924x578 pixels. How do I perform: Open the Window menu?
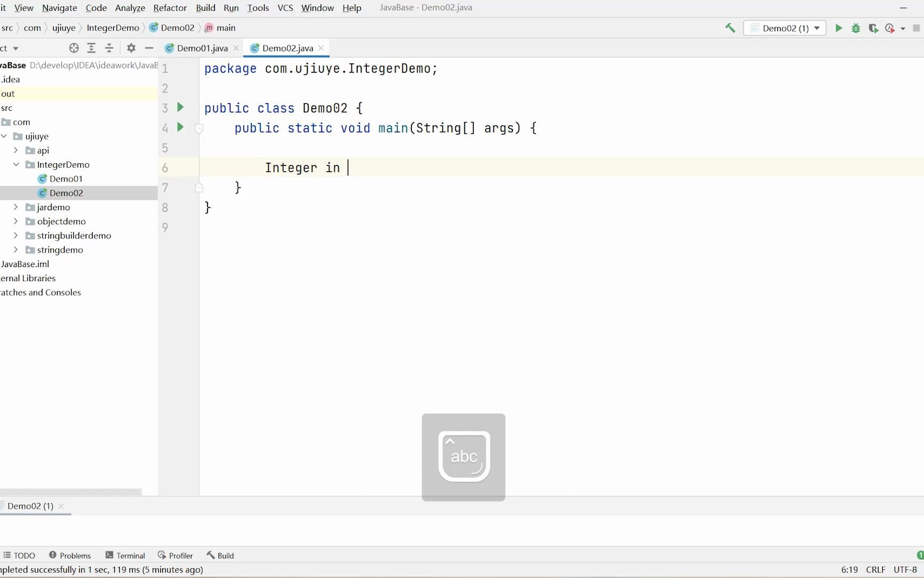[318, 7]
